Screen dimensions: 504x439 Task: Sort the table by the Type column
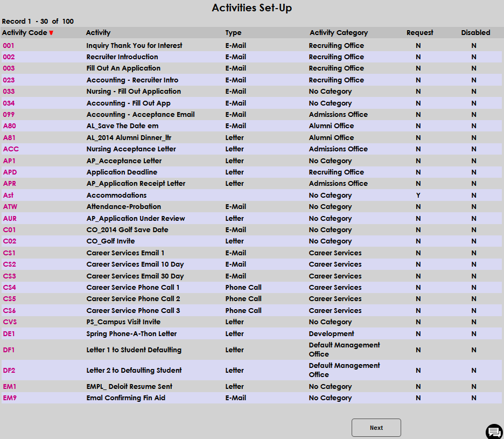(x=233, y=32)
